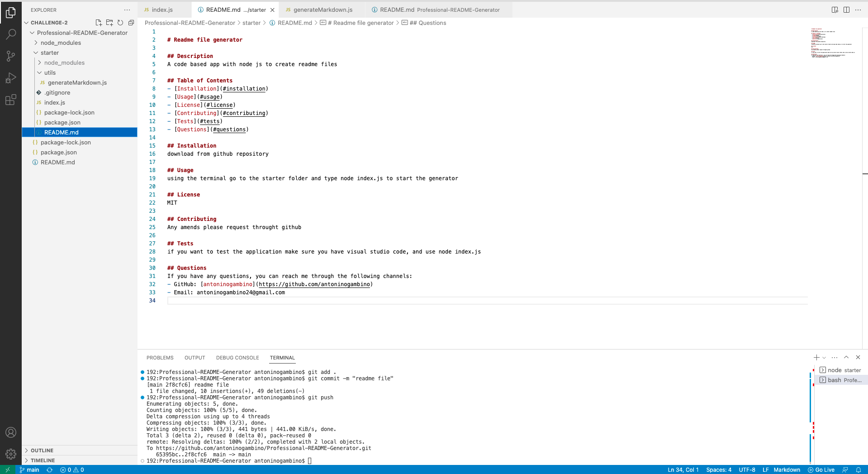Refresh the Explorer view
Screen dimensions: 868x474
click(x=120, y=22)
